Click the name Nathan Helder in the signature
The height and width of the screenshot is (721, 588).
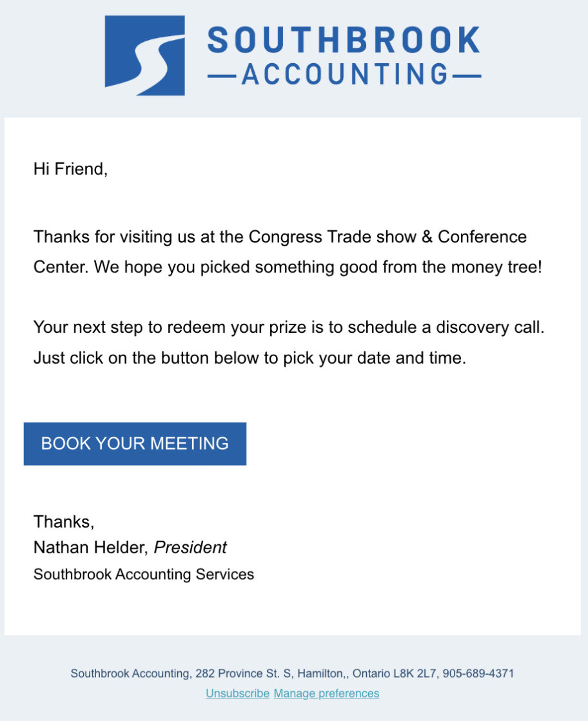pos(91,548)
